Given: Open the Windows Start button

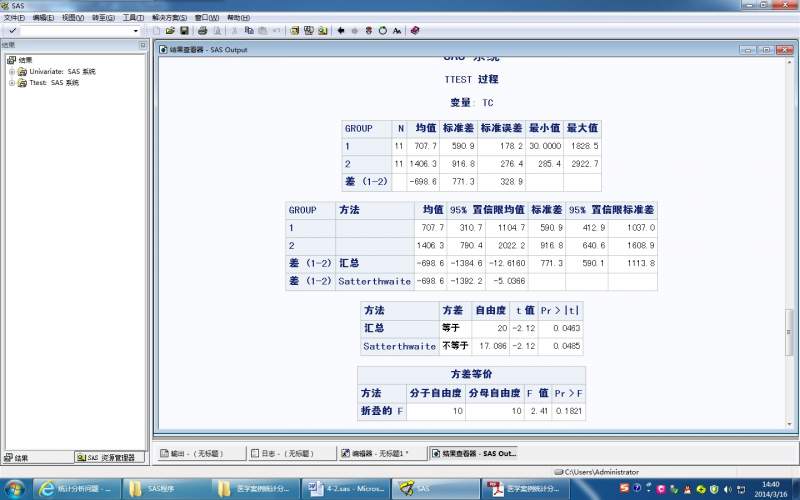Looking at the screenshot, I should click(14, 489).
